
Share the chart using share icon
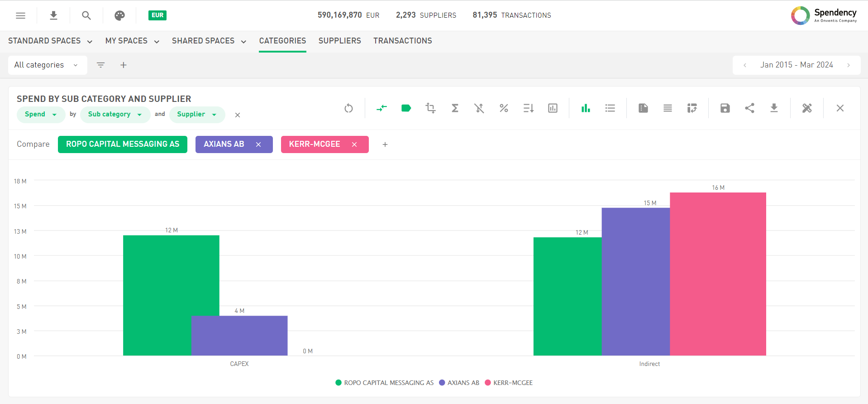point(749,108)
